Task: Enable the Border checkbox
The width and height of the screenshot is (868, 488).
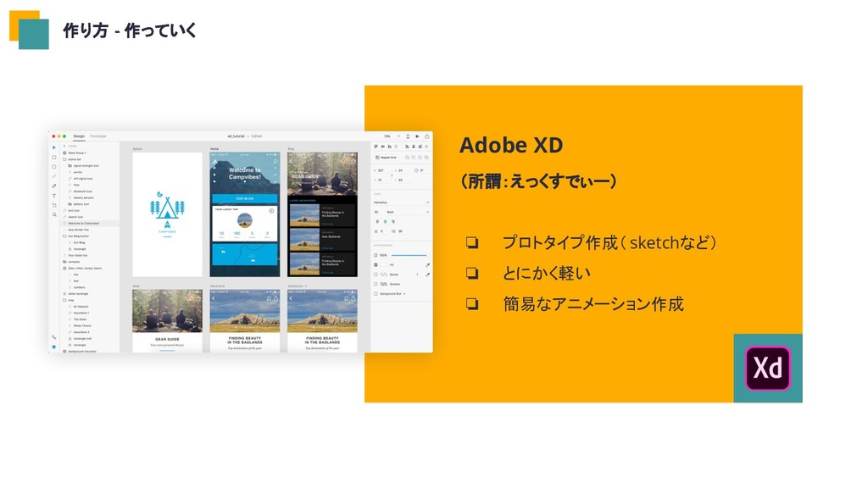Action: [376, 274]
